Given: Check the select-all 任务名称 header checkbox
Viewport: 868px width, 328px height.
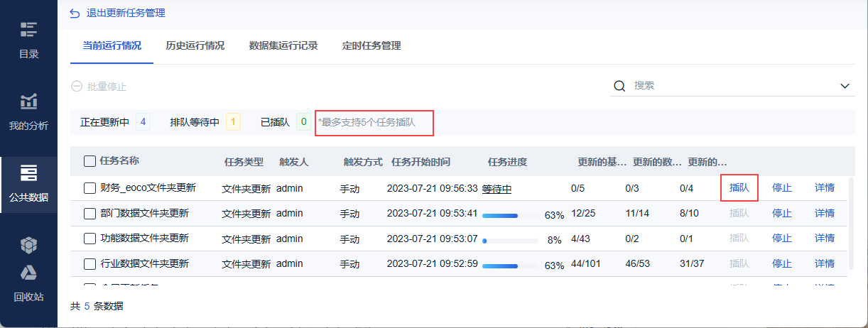Looking at the screenshot, I should point(89,160).
